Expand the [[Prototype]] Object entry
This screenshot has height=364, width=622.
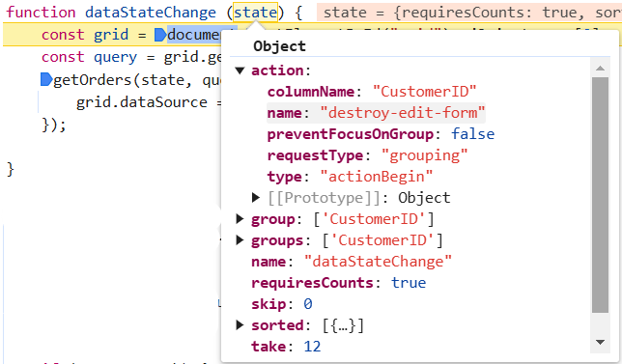pyautogui.click(x=256, y=198)
